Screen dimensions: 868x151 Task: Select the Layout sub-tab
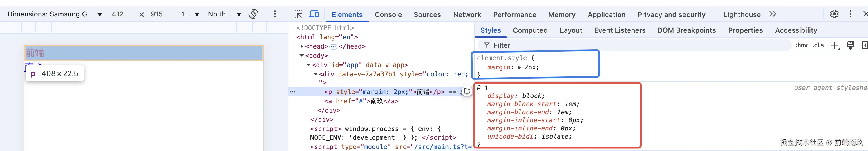pos(571,30)
